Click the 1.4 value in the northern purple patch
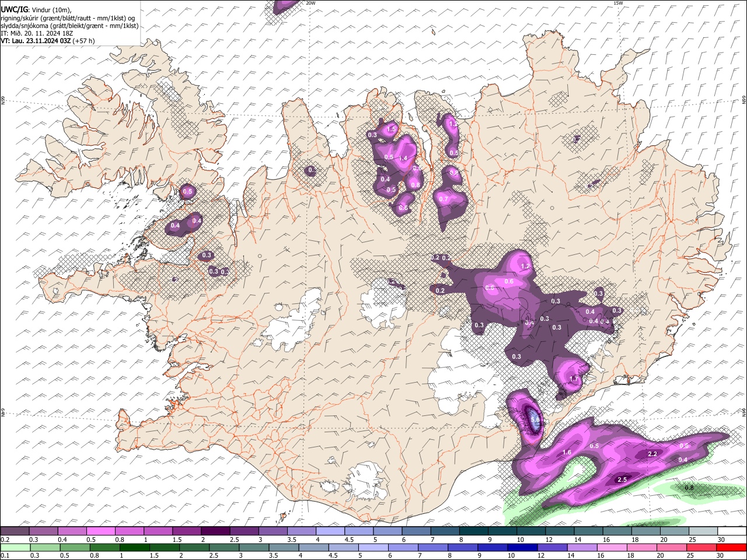 [403, 158]
